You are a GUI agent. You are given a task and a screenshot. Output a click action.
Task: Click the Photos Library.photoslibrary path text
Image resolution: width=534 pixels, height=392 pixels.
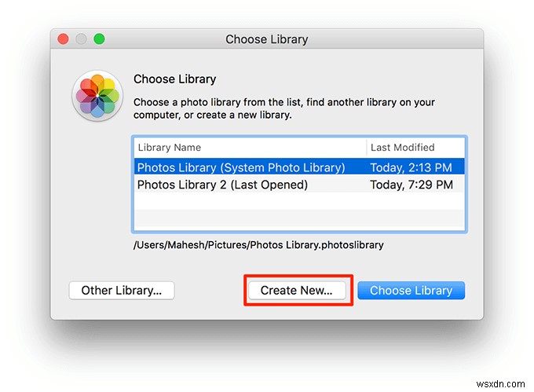coord(258,245)
